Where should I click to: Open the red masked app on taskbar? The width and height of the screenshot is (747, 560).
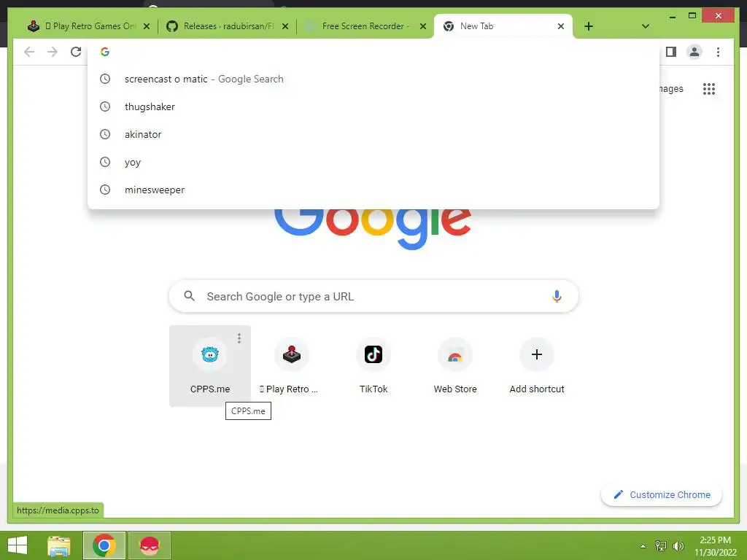coord(149,545)
